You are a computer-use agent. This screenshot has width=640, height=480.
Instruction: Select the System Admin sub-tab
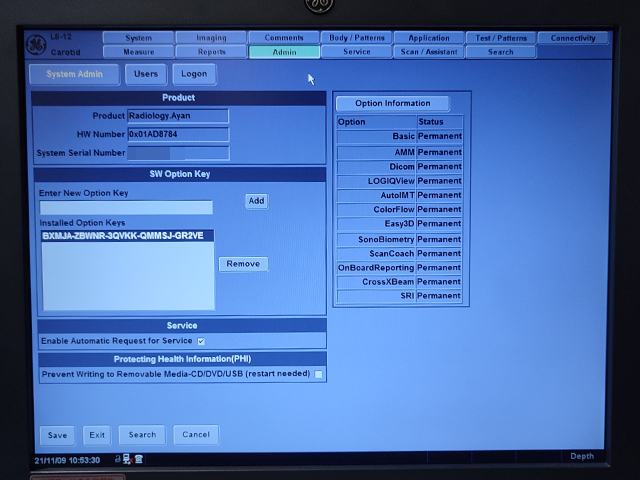[x=74, y=74]
